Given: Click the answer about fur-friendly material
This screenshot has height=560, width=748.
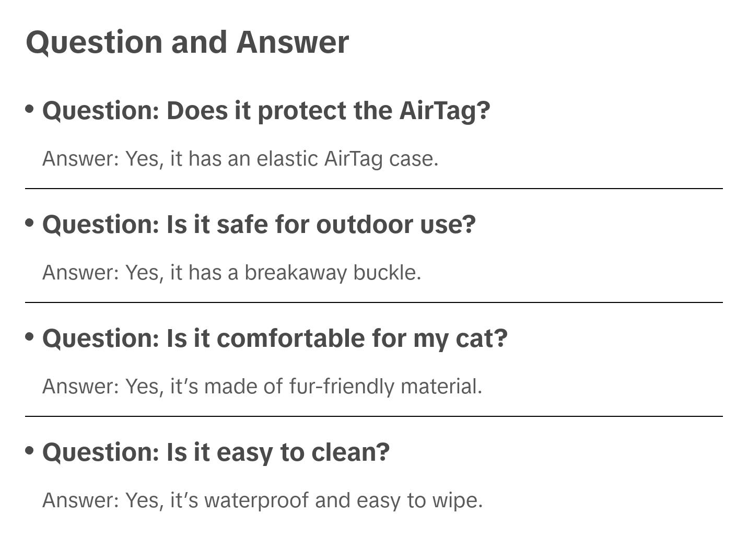Looking at the screenshot, I should [x=262, y=387].
